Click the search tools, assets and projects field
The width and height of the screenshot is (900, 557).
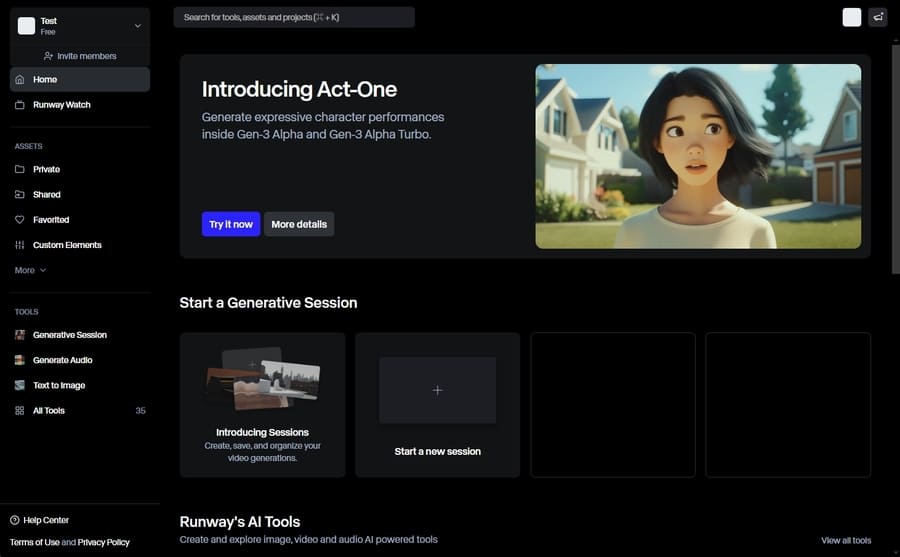(x=294, y=17)
